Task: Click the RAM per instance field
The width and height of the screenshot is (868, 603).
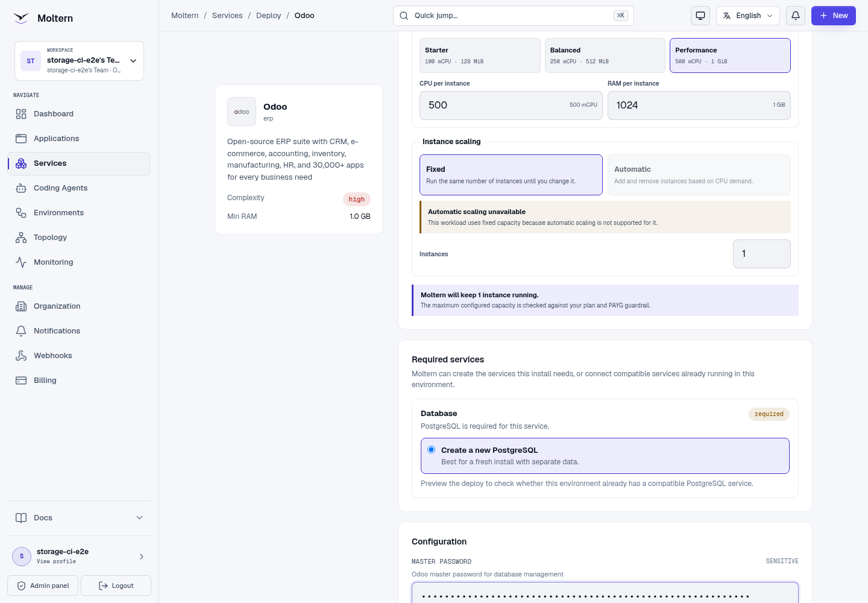Action: pyautogui.click(x=699, y=106)
